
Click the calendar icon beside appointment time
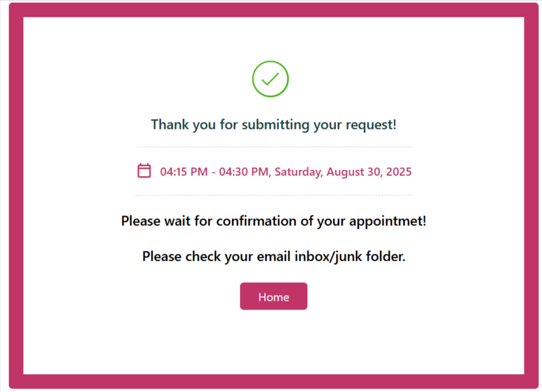point(144,171)
